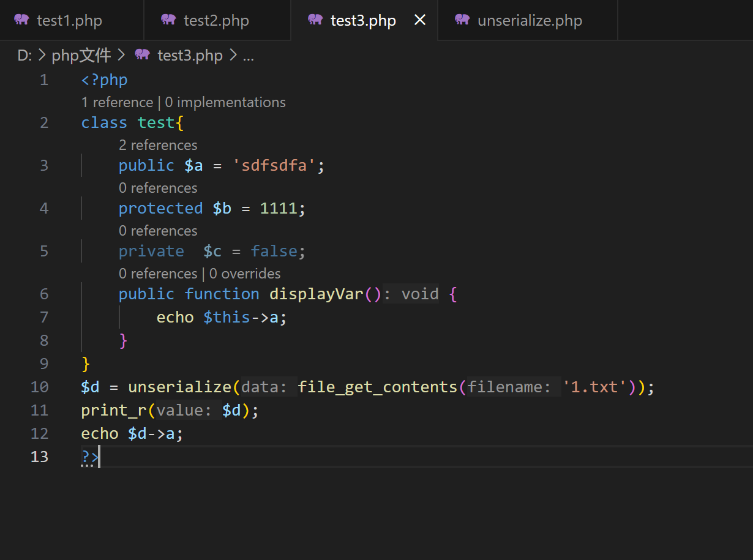
Task: Select the active test3.php tab
Action: (364, 20)
